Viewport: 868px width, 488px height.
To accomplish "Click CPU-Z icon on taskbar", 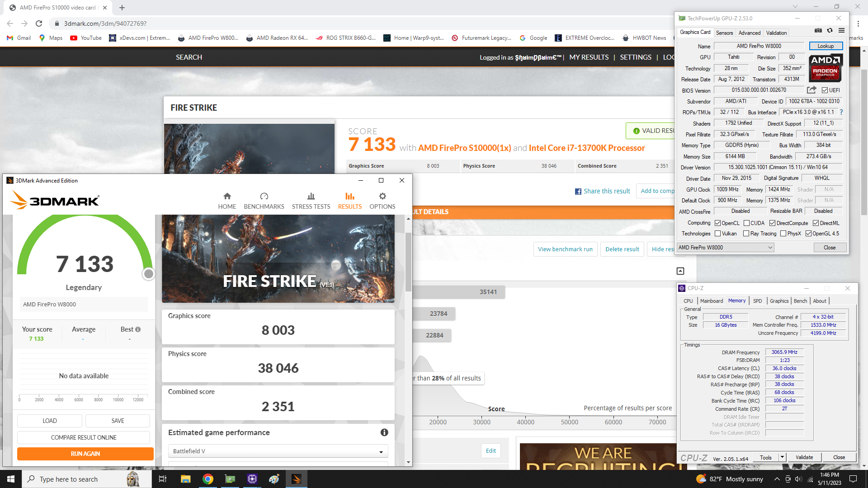I will pyautogui.click(x=252, y=479).
